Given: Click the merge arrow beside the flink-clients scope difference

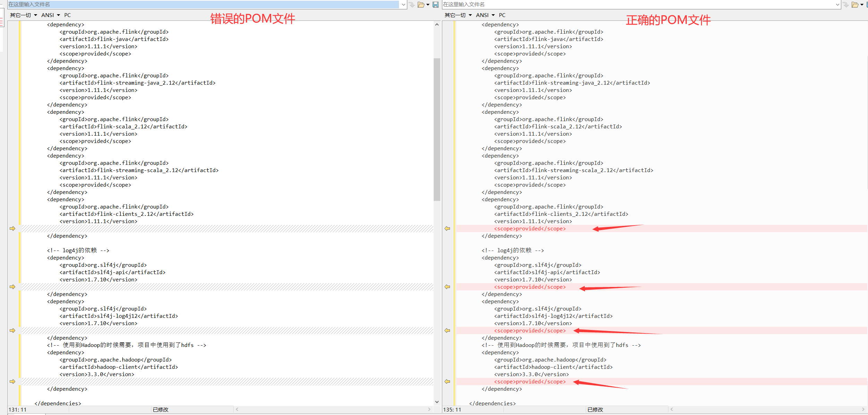Looking at the screenshot, I should tap(448, 228).
